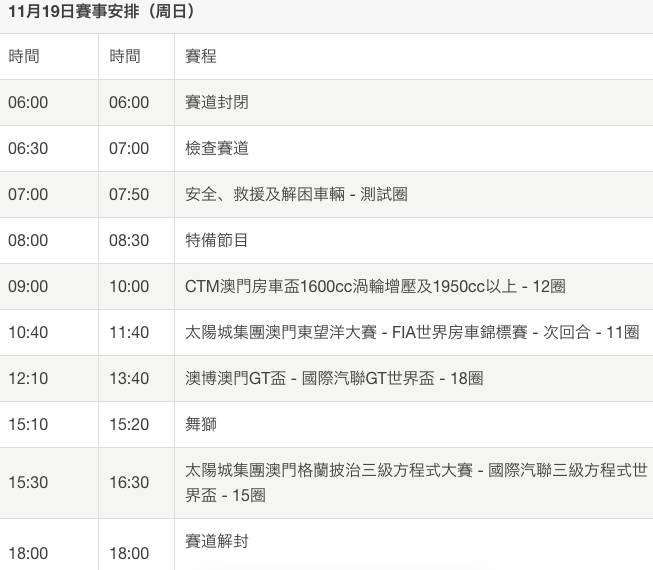Select the 檢查賽道 schedule entry

(217, 148)
